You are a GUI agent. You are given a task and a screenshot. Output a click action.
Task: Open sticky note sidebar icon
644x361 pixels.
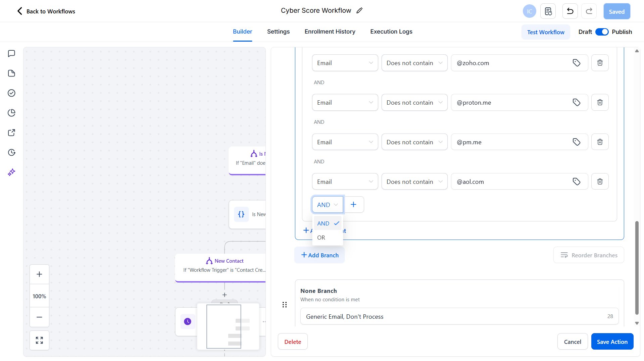[x=11, y=73]
